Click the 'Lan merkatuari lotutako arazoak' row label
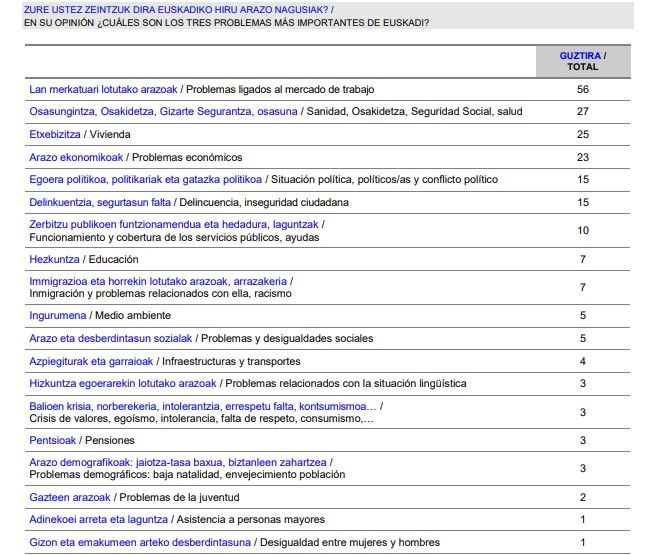Screen dimensions: 662x555 pyautogui.click(x=104, y=89)
